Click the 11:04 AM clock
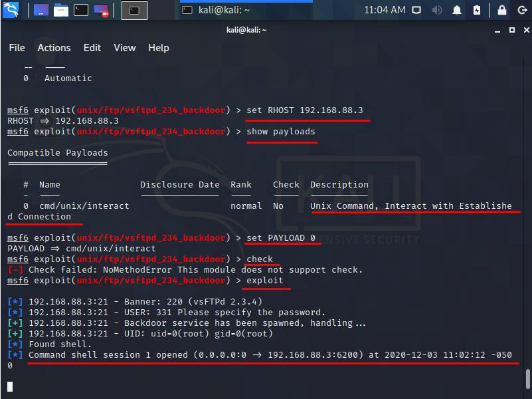Image resolution: width=532 pixels, height=399 pixels. coord(385,10)
